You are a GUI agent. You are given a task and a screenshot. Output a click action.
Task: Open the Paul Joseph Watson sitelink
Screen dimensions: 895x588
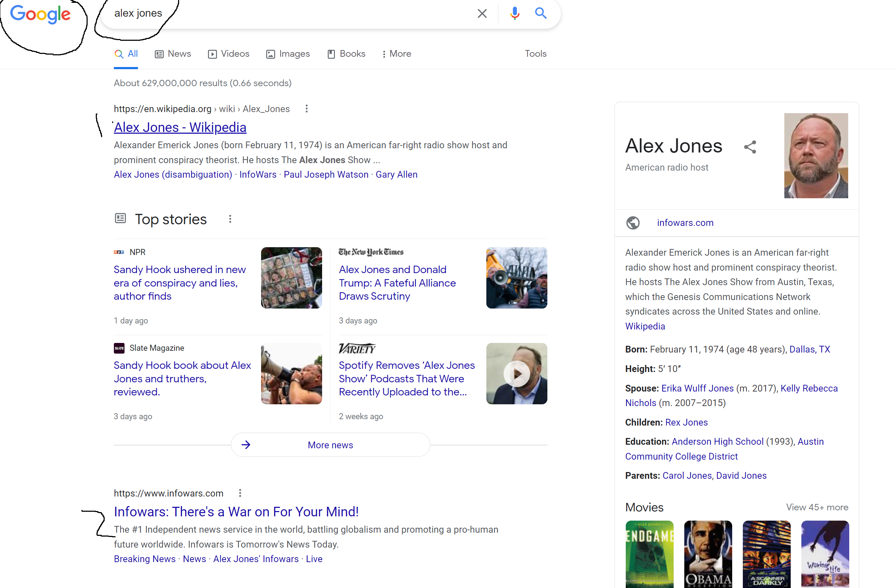pos(326,174)
